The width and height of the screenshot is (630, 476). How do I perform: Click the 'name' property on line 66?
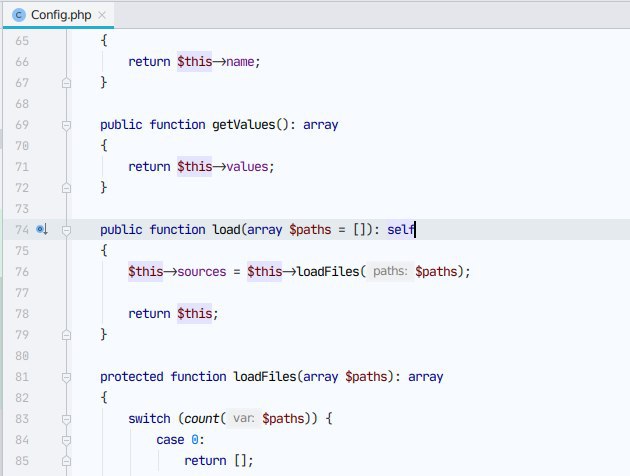240,62
